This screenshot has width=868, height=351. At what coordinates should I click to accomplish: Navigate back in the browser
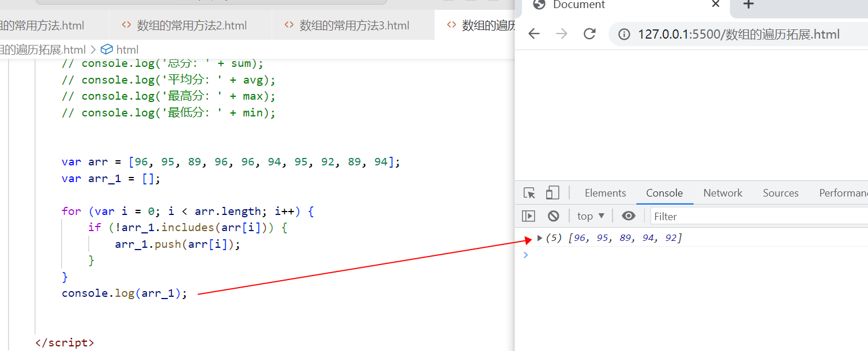533,34
